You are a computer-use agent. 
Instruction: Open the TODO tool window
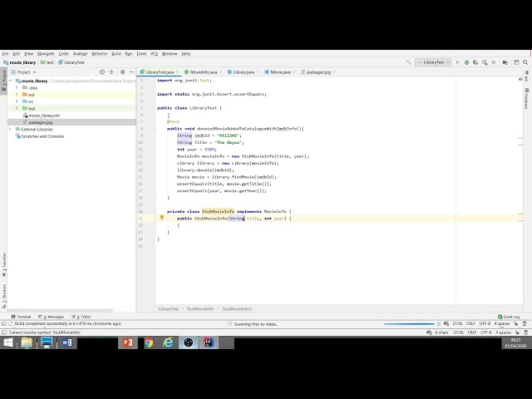(x=81, y=317)
